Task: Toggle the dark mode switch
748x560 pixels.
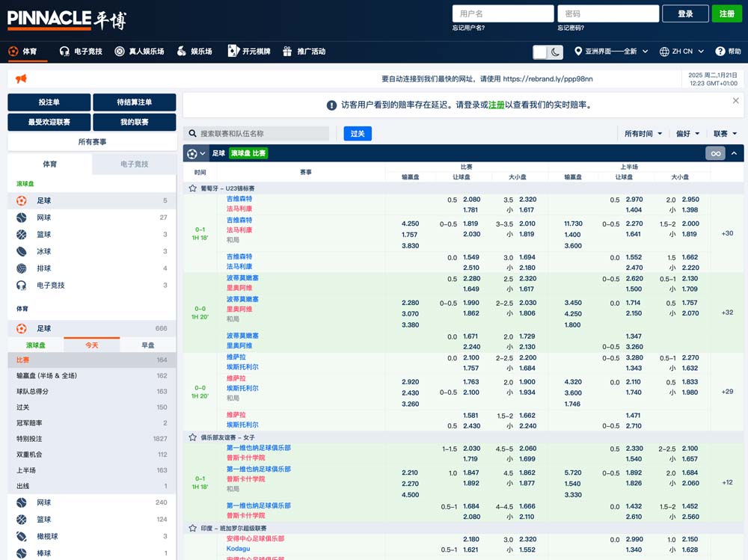Action: pos(548,52)
